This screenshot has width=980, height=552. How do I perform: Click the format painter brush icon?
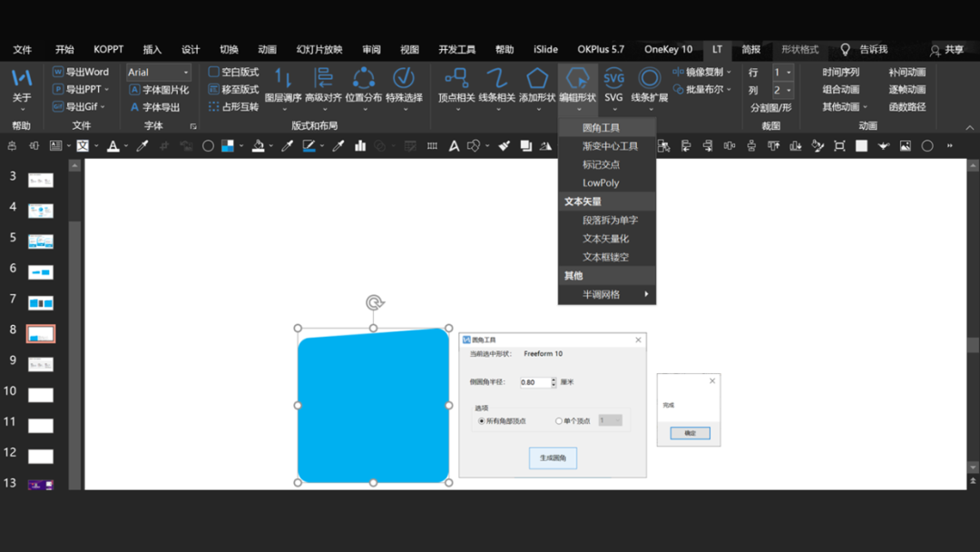(x=504, y=145)
